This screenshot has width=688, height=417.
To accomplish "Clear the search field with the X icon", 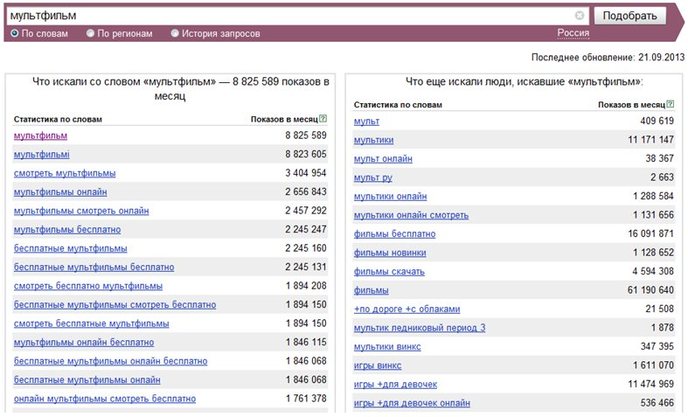I will (x=580, y=15).
